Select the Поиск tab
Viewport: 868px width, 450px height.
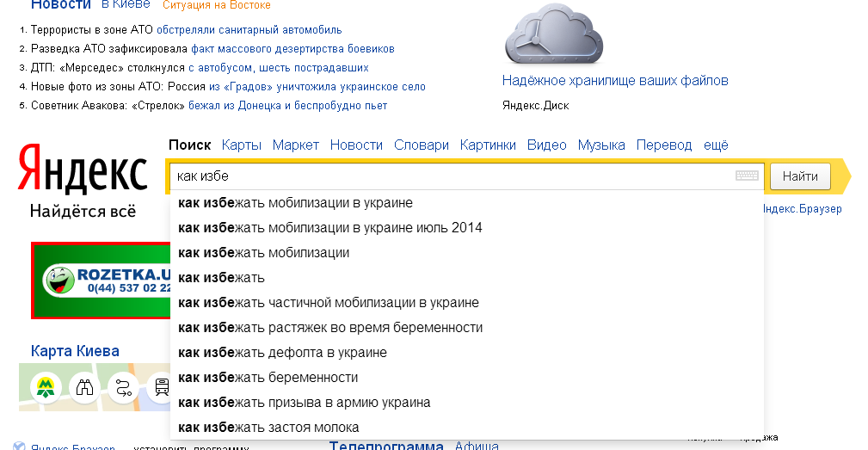189,145
